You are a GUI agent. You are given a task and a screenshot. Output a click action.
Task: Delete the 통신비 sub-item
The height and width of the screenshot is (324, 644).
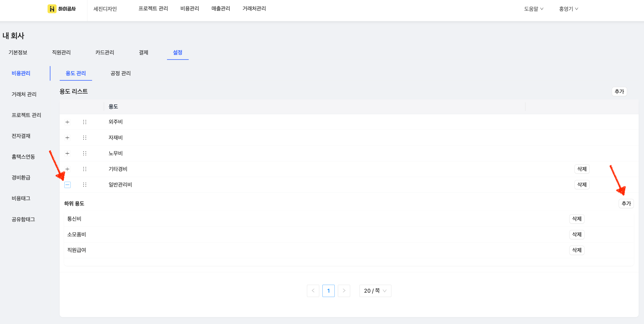click(577, 219)
